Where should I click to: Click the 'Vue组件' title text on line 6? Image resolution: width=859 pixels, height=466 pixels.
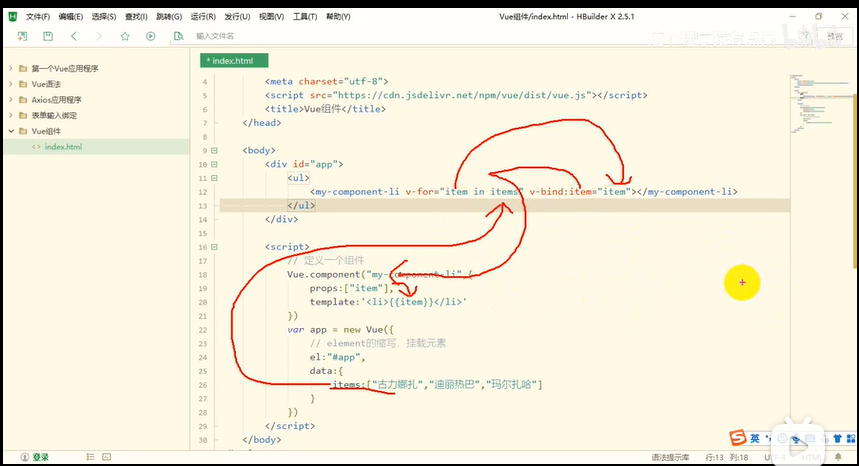323,109
